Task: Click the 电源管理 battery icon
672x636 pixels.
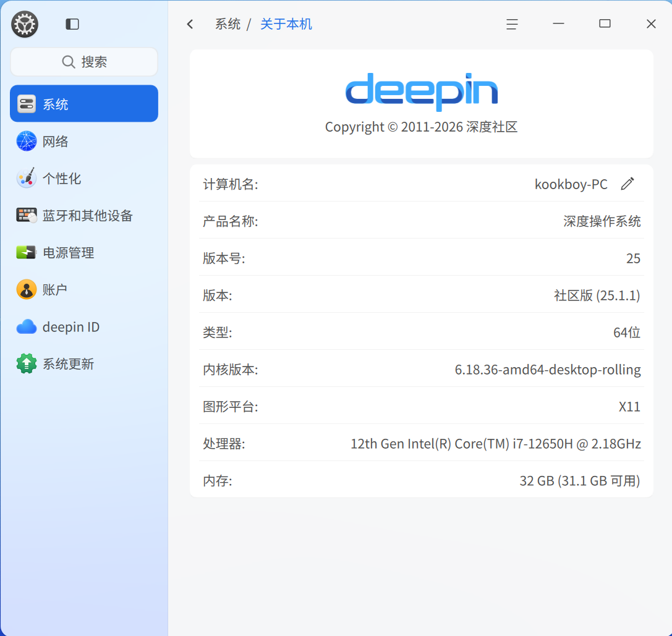Action: (x=27, y=252)
